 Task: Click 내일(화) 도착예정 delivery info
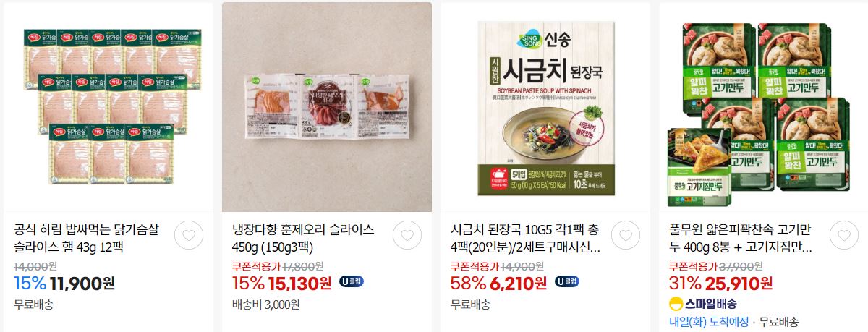(x=708, y=321)
